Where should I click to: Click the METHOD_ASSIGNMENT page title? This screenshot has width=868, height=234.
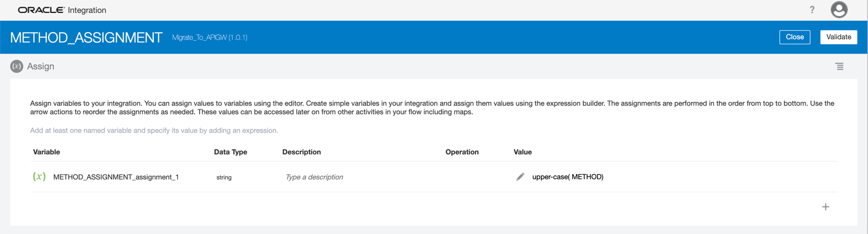point(86,38)
